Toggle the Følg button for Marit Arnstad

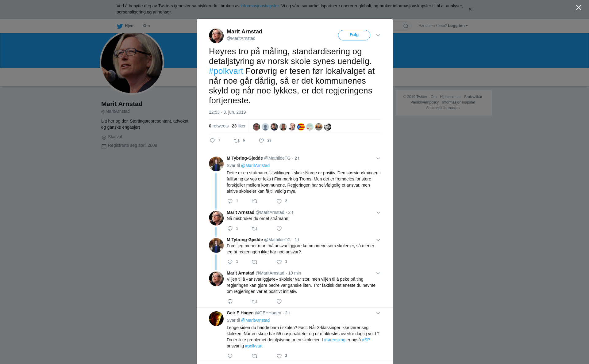[354, 35]
